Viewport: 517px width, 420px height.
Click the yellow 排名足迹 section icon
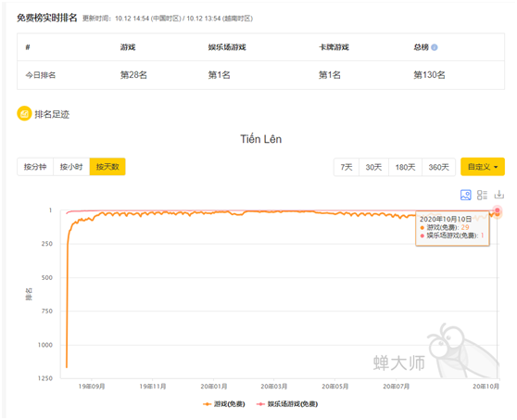pos(24,114)
